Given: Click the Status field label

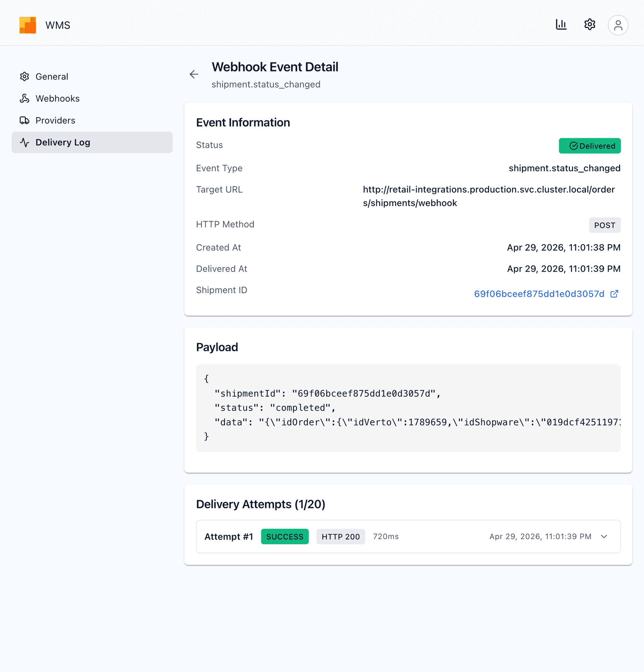Looking at the screenshot, I should pos(209,145).
